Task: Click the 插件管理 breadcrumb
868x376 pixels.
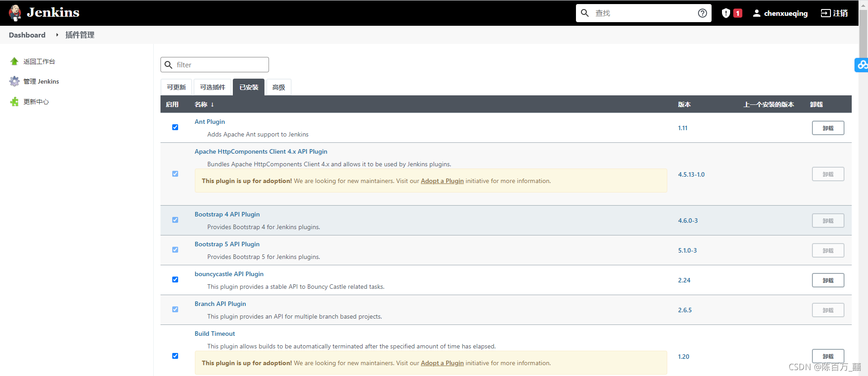Action: coord(80,35)
